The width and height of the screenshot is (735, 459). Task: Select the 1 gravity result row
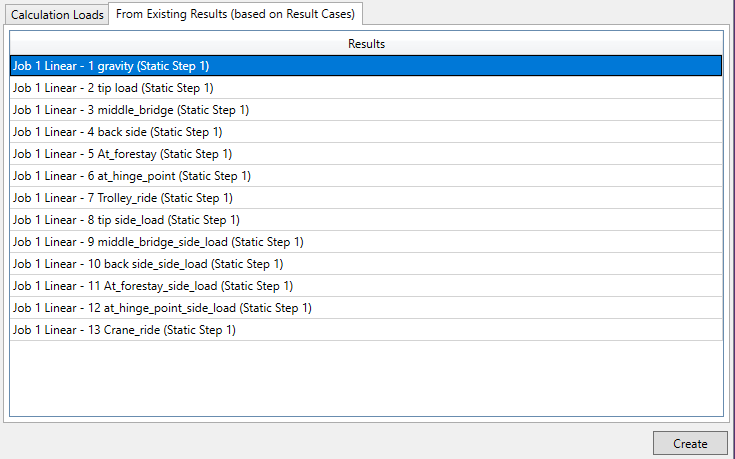point(366,66)
